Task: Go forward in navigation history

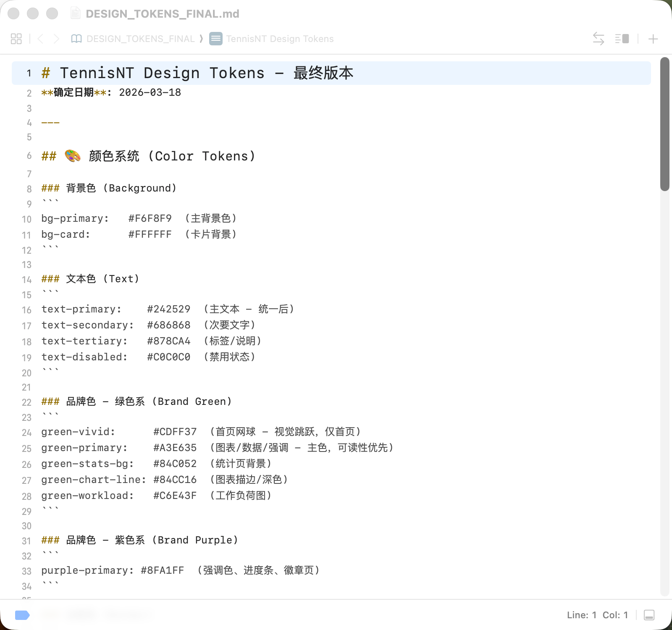Action: coord(56,39)
